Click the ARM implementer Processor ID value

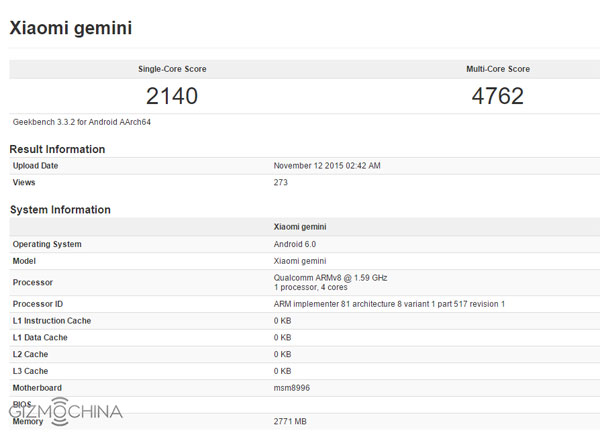(x=389, y=303)
